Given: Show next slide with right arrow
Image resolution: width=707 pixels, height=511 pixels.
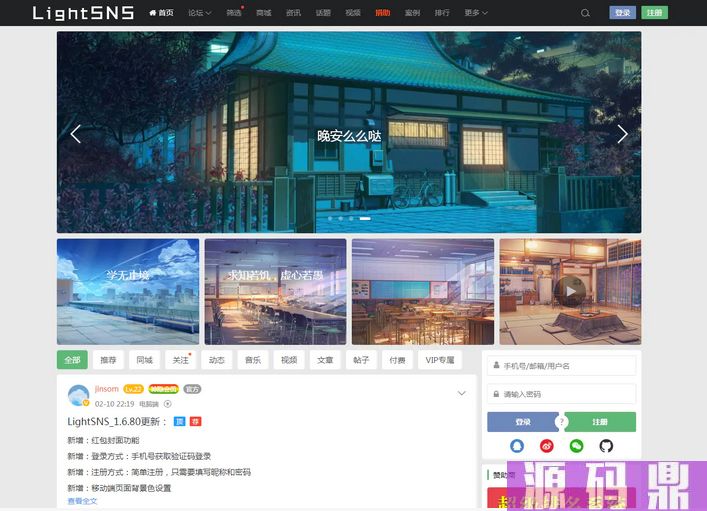Looking at the screenshot, I should coord(622,134).
